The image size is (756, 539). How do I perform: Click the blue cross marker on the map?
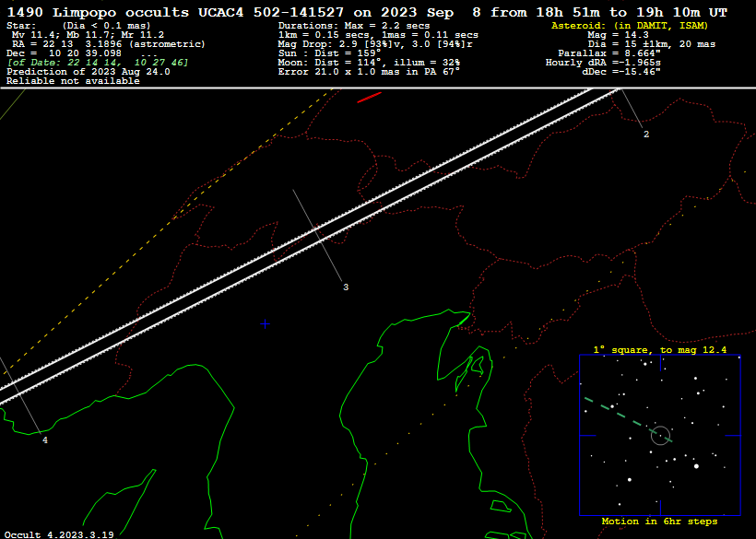(265, 324)
